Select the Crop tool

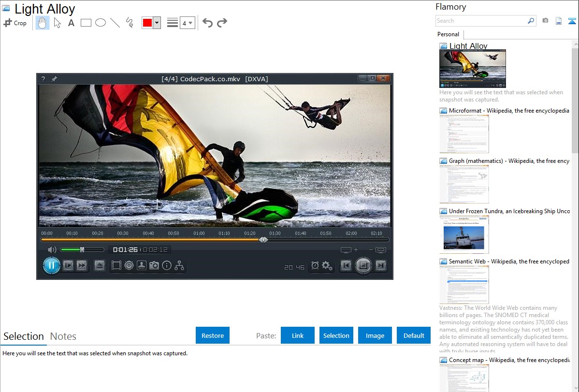click(x=15, y=23)
